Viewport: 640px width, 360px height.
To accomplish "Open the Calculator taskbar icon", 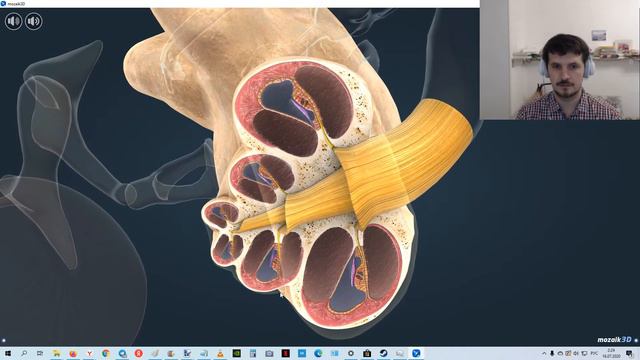I will [253, 353].
